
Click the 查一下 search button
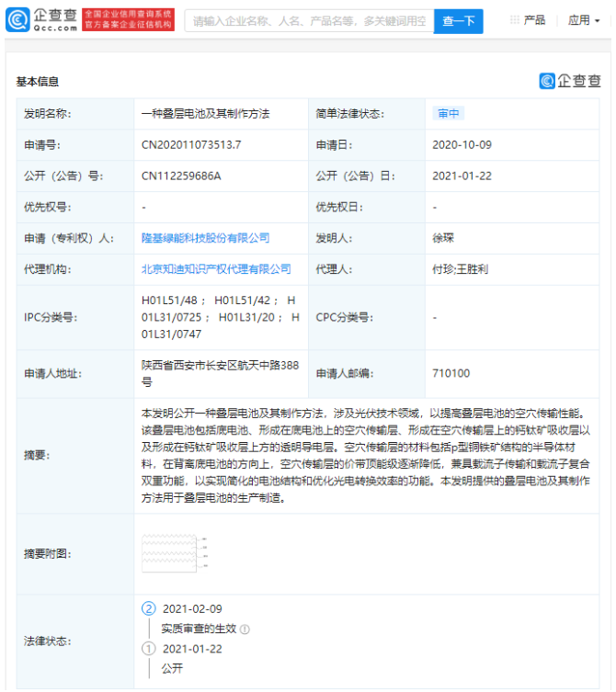click(x=459, y=21)
